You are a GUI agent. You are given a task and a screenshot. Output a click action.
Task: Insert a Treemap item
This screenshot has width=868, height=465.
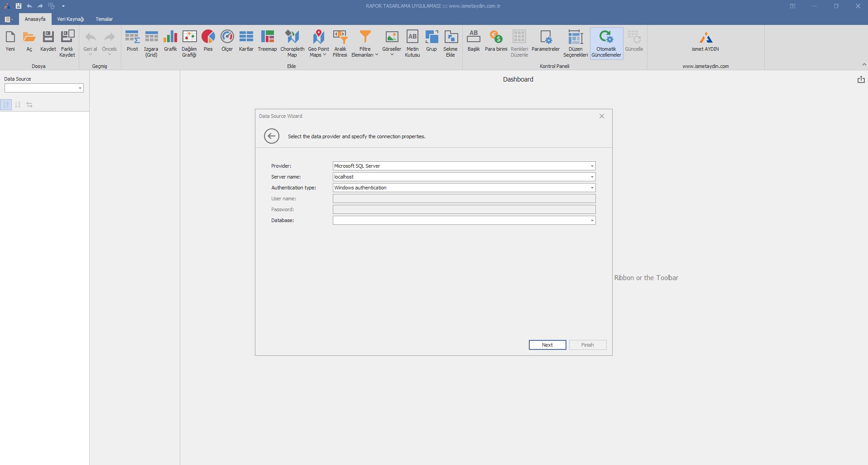coord(267,41)
